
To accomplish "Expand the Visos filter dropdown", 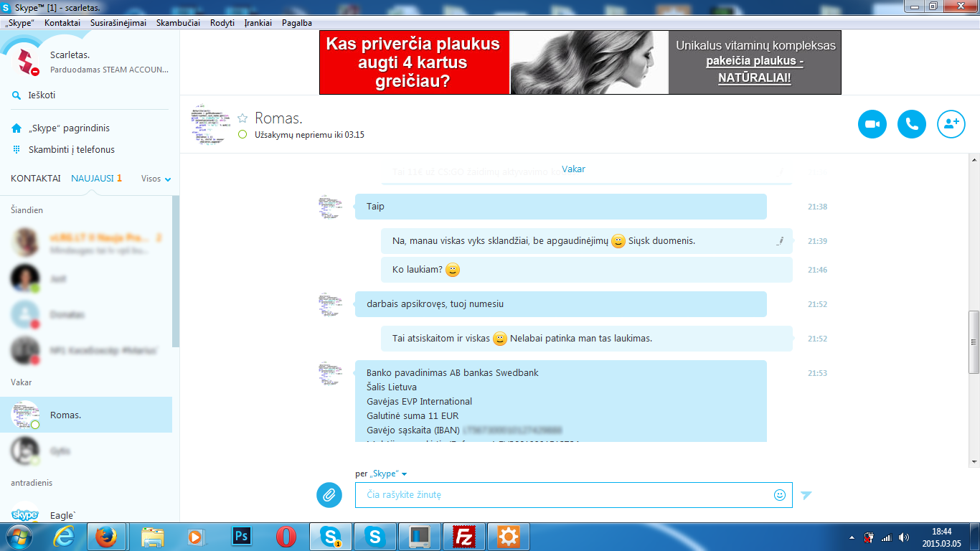I will click(156, 179).
